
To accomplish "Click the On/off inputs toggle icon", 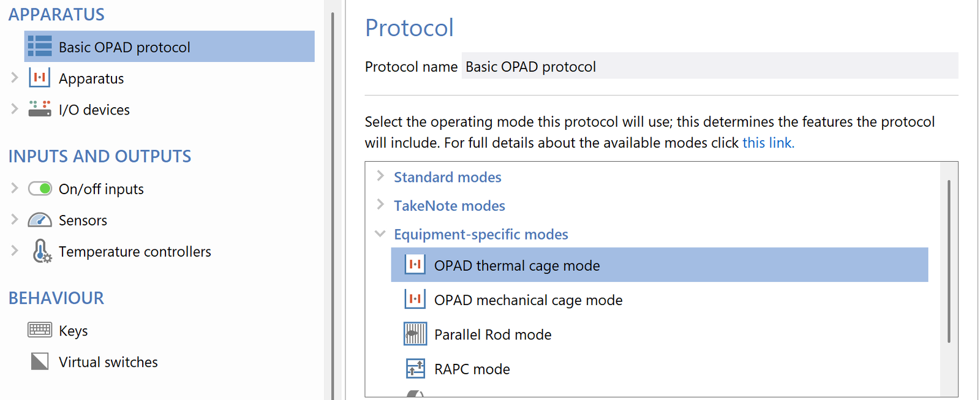I will click(x=40, y=189).
